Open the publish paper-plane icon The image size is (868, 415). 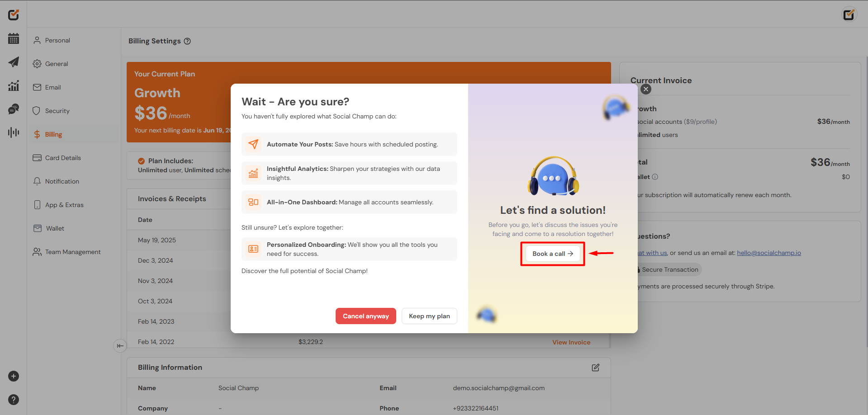coord(14,62)
